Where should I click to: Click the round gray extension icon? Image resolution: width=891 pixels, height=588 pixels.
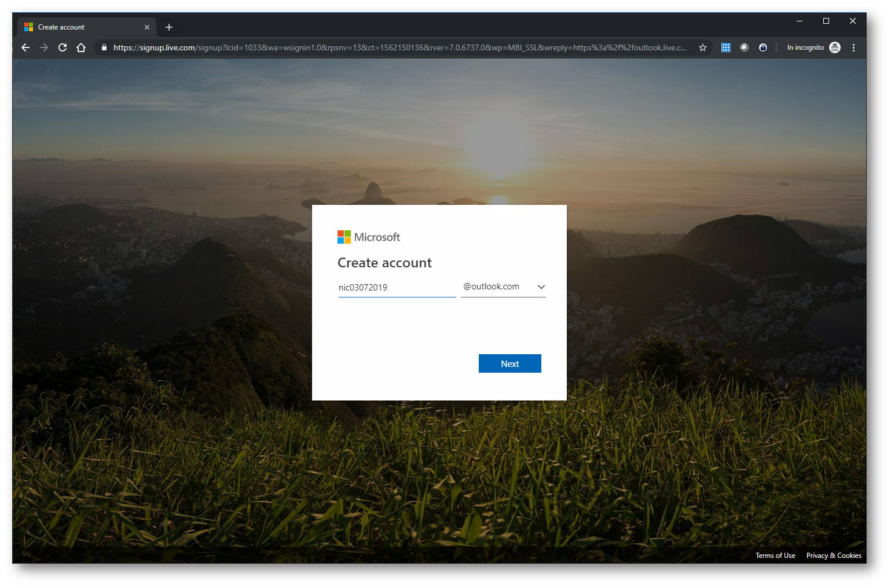click(745, 47)
